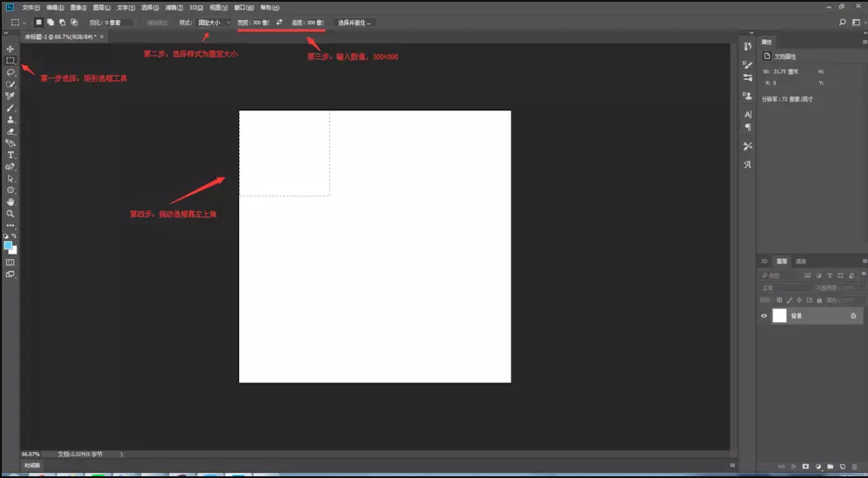Open the Adjustments sliders panel icon

point(748,77)
